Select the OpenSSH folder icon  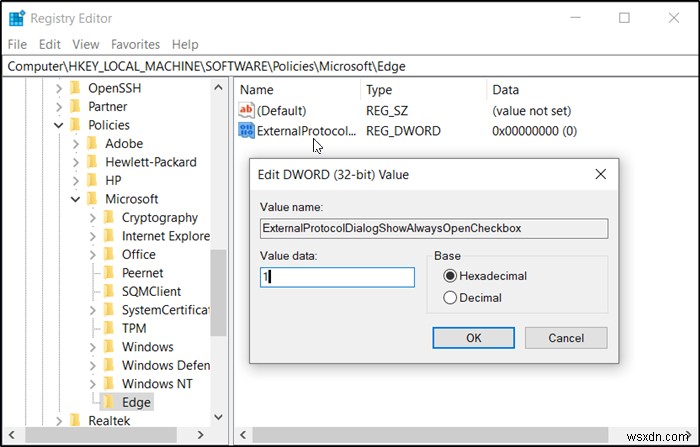[x=75, y=88]
